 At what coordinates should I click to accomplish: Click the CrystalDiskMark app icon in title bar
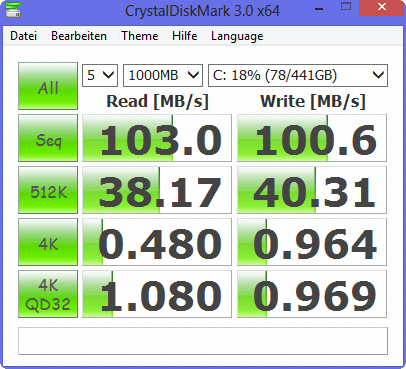13,10
